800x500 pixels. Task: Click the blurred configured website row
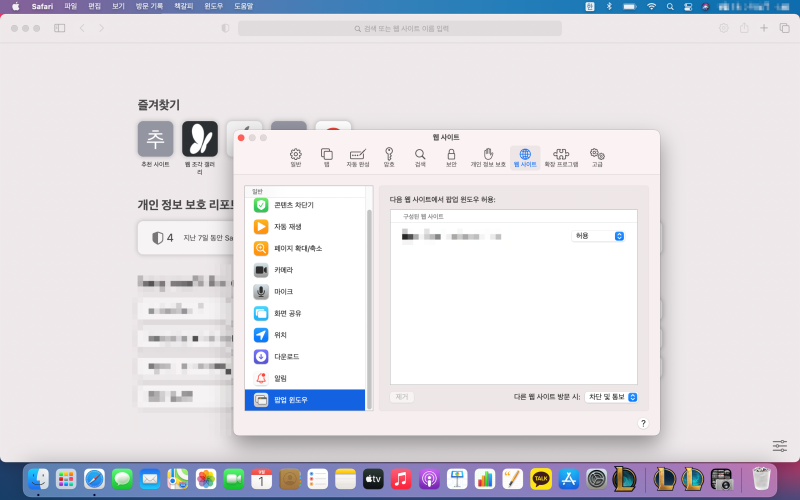[513, 236]
